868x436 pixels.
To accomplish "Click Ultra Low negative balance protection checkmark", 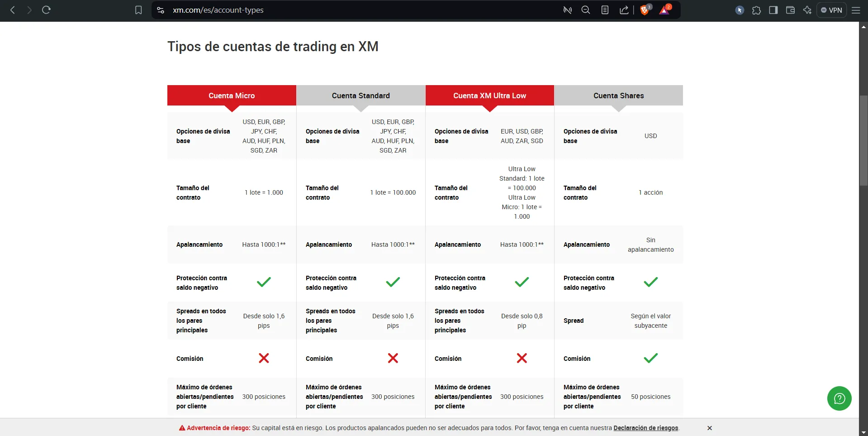I will 522,282.
